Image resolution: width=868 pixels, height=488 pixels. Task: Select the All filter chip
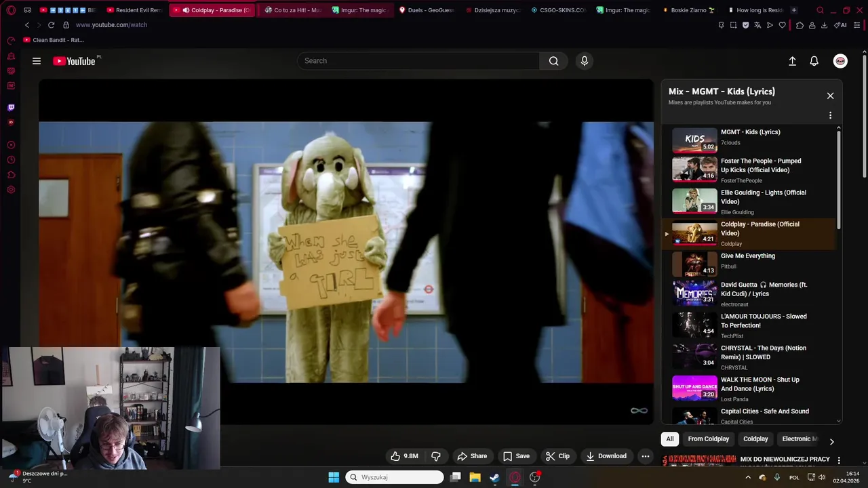click(x=670, y=439)
